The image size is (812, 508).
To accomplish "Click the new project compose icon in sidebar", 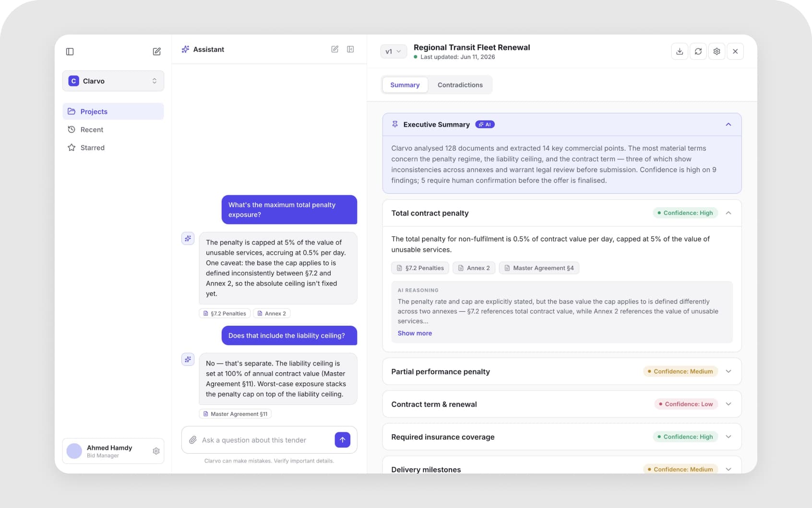I will pos(156,51).
